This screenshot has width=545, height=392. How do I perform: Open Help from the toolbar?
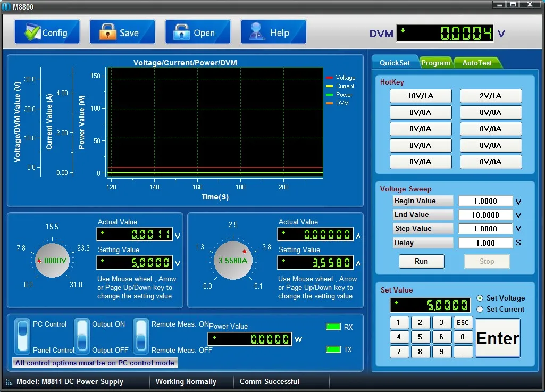click(x=273, y=32)
